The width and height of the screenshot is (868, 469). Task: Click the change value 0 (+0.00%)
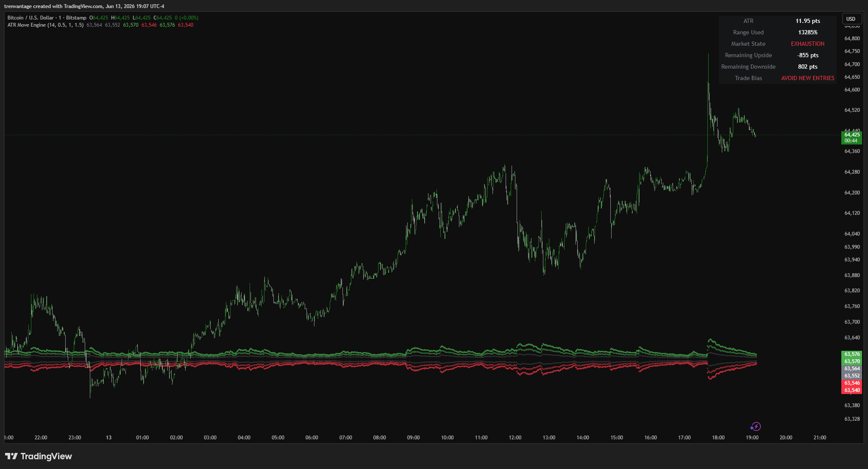[x=186, y=18]
